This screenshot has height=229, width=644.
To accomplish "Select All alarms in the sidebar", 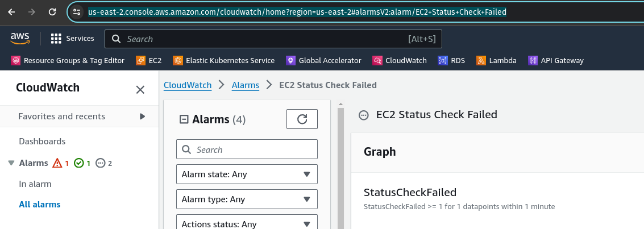I will click(x=39, y=205).
